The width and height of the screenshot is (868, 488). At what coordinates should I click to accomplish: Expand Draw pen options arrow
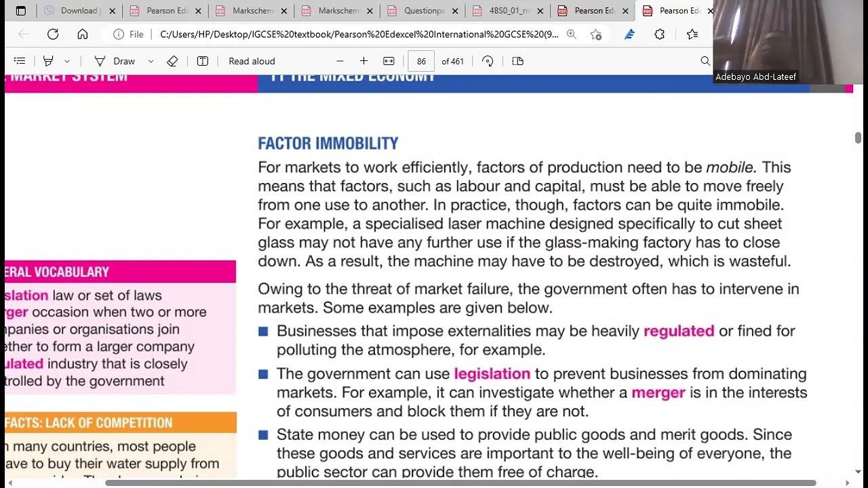[151, 61]
